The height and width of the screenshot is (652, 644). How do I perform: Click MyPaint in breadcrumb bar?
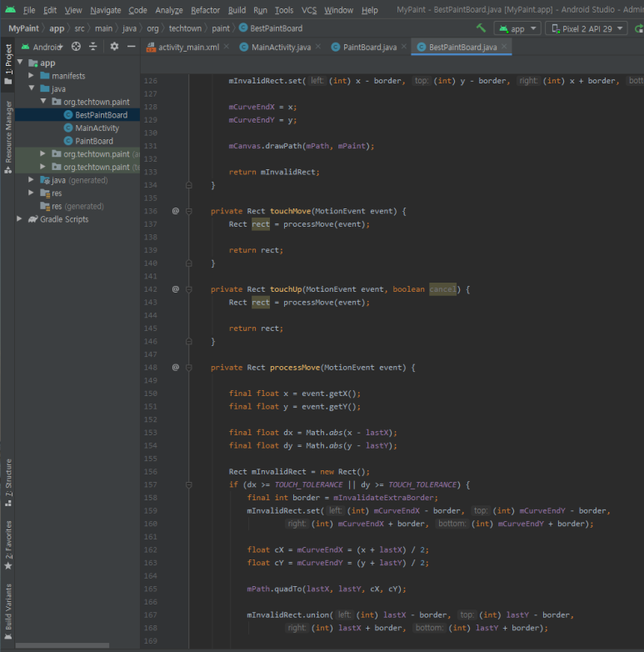[x=23, y=28]
